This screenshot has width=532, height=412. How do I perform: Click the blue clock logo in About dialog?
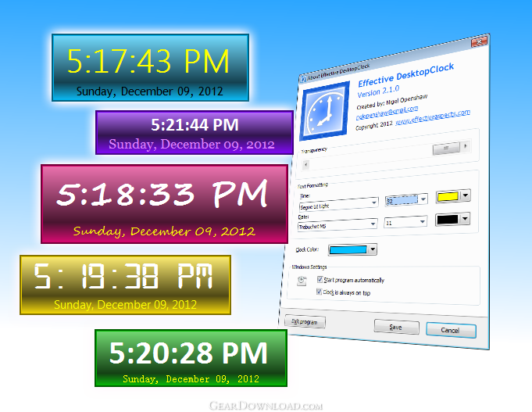[x=325, y=111]
